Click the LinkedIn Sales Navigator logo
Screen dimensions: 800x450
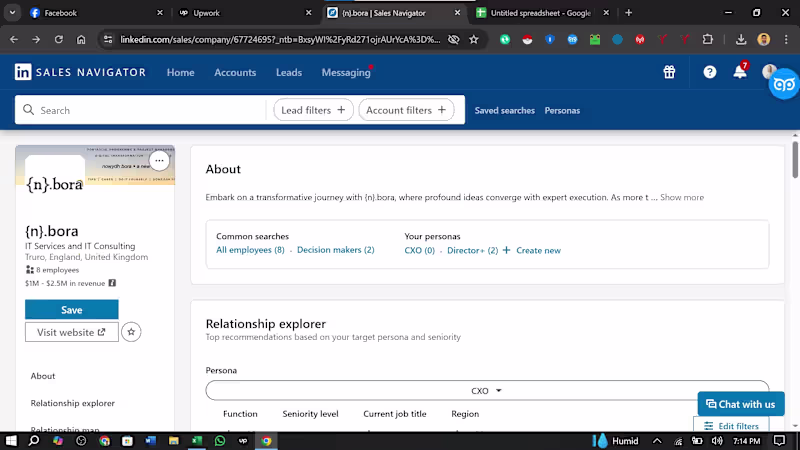pyautogui.click(x=80, y=72)
